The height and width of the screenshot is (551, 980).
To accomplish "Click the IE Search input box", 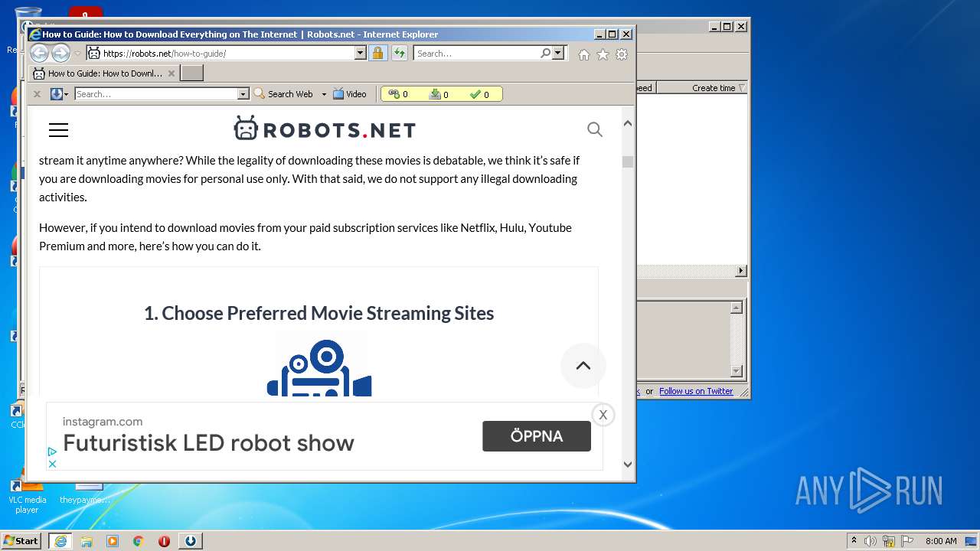I will [476, 54].
